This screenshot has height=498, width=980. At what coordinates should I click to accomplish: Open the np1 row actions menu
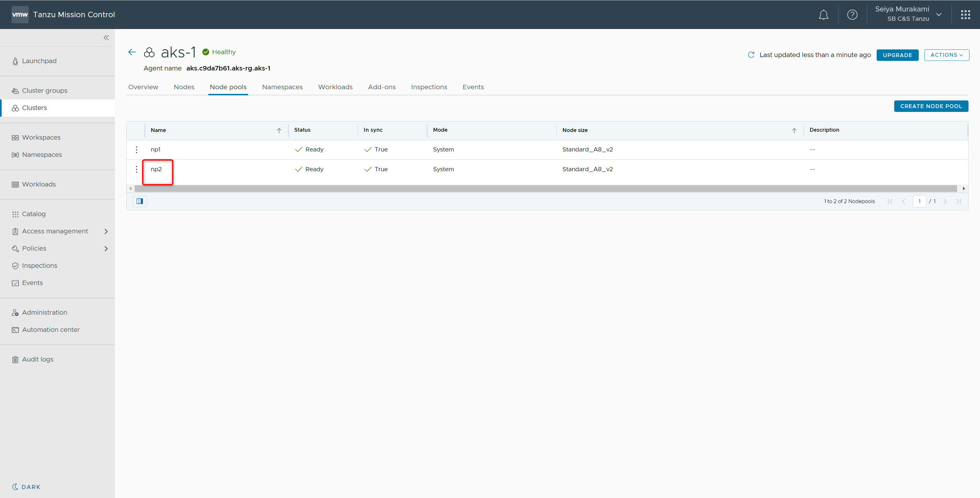[137, 150]
